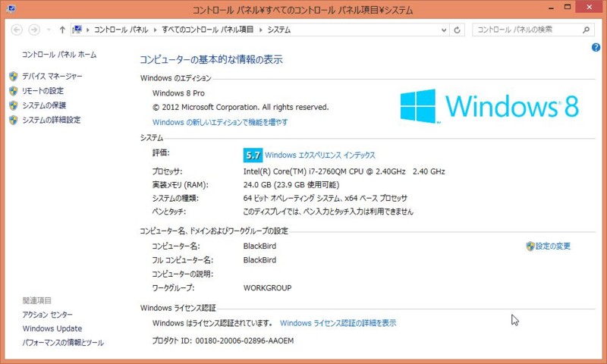Maximize the System window
The width and height of the screenshot is (607, 364).
click(568, 7)
